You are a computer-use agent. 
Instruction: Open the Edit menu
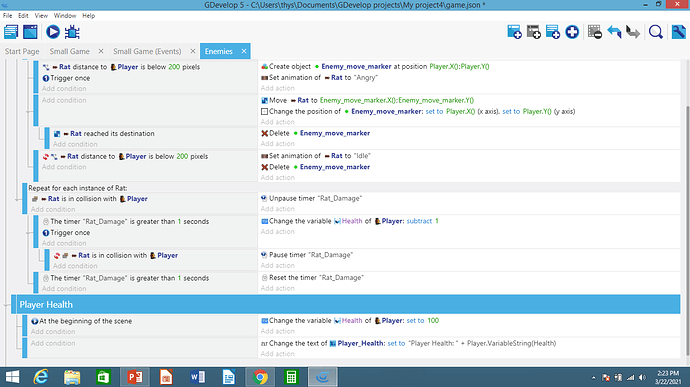[23, 15]
